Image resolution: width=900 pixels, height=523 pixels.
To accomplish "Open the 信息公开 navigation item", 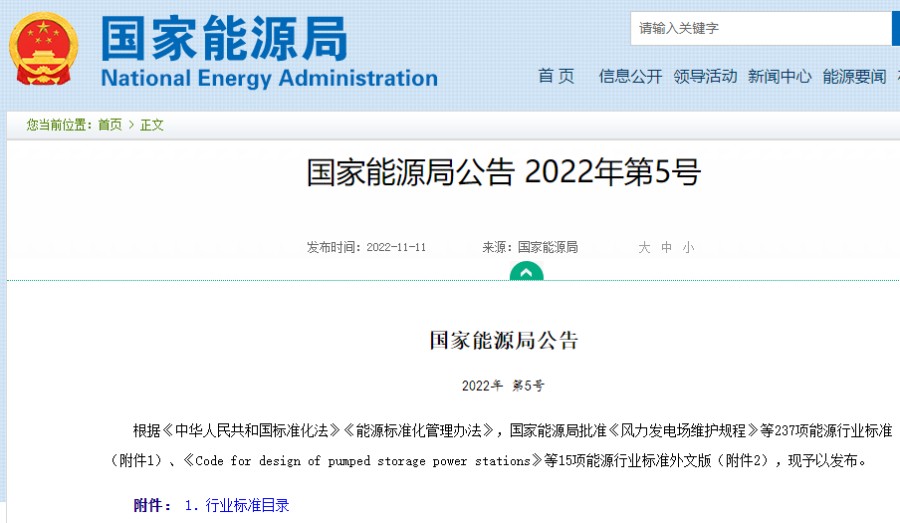I will pyautogui.click(x=630, y=76).
